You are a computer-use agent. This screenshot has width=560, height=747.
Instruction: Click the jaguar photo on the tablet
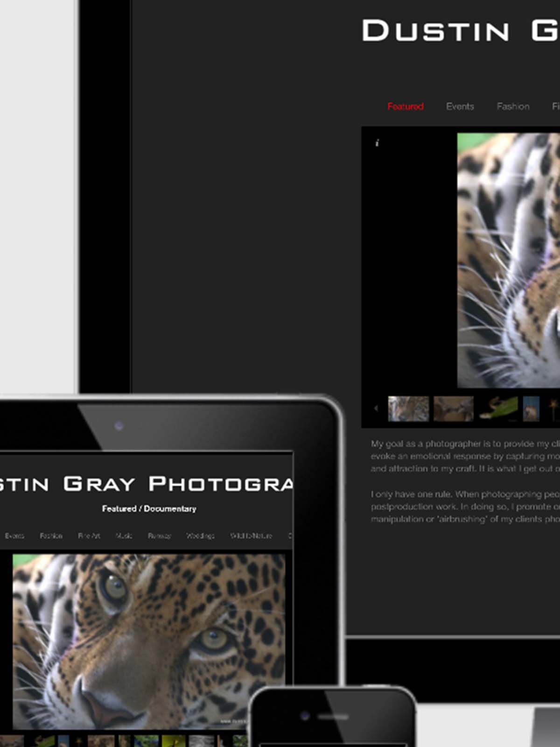pyautogui.click(x=149, y=641)
